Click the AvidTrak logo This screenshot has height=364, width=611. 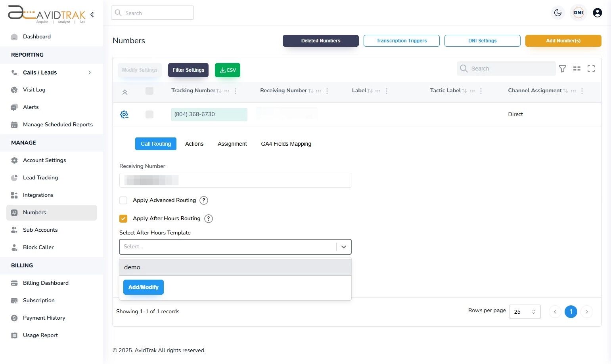(x=47, y=14)
